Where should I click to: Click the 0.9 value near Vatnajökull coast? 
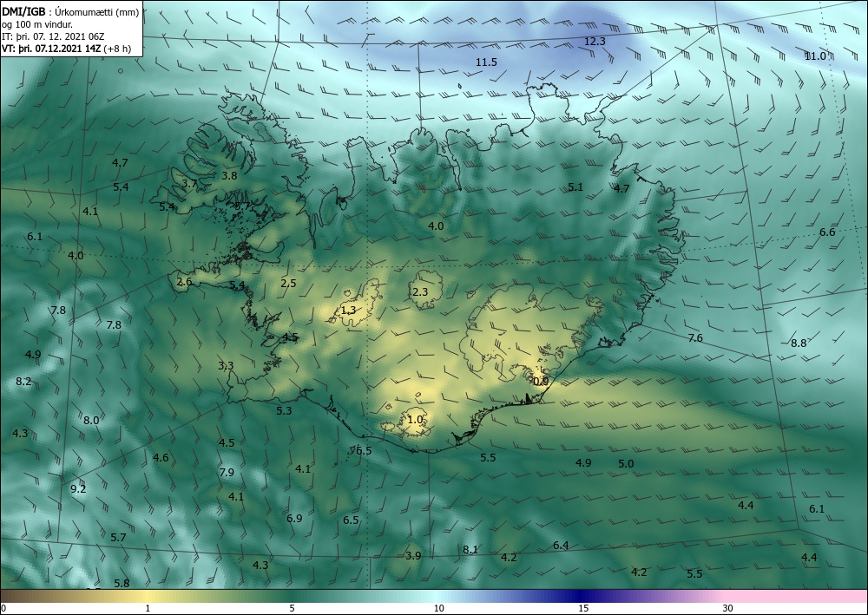(x=541, y=381)
